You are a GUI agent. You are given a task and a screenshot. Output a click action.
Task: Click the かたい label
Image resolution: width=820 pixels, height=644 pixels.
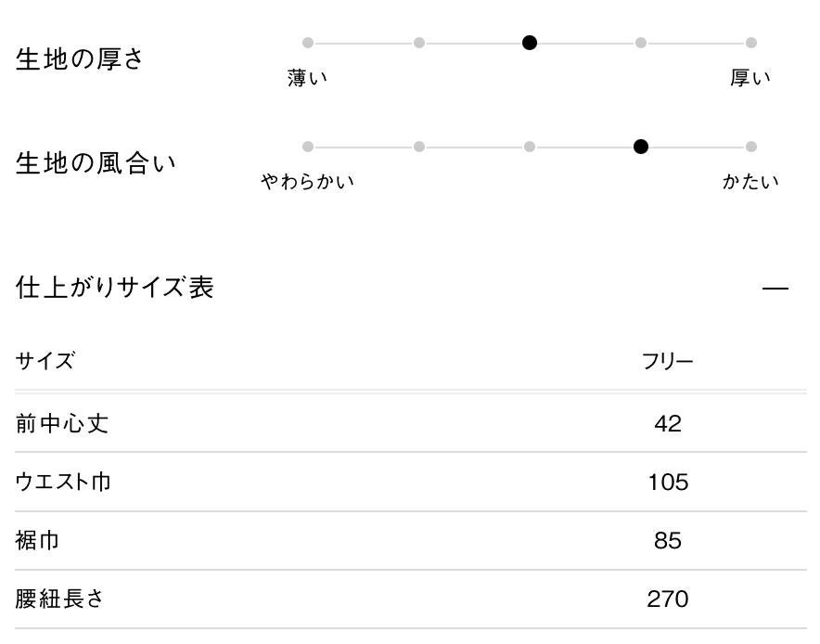750,182
